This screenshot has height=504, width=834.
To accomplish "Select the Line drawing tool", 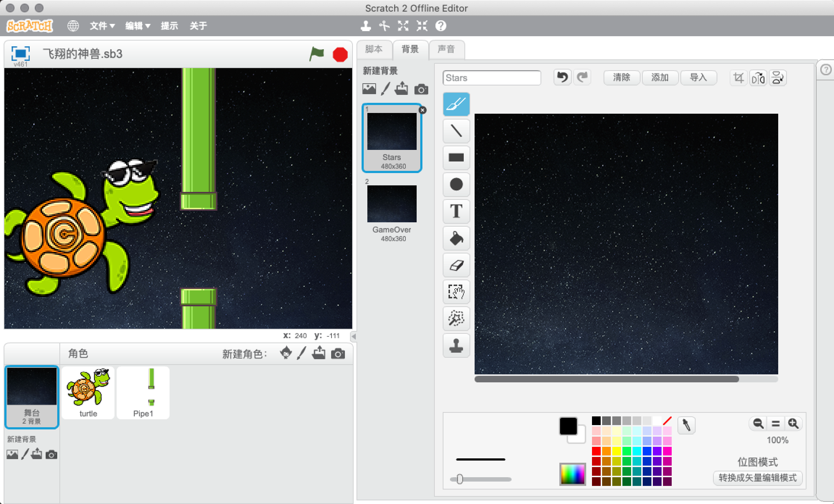I will [x=456, y=131].
